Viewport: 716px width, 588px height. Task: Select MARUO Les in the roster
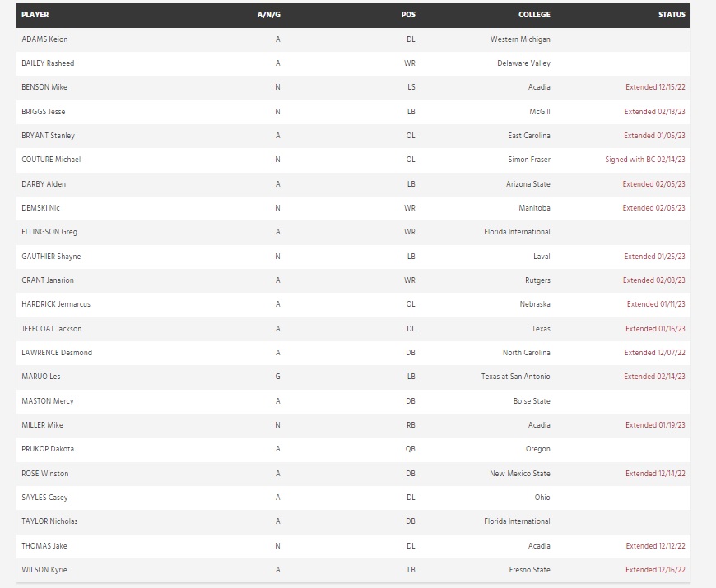(x=41, y=377)
